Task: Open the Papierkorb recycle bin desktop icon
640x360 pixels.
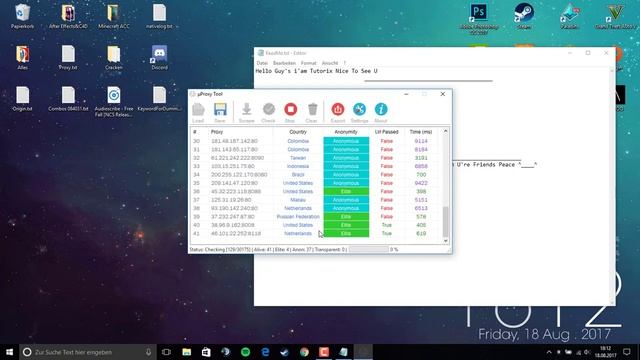Action: (x=22, y=16)
